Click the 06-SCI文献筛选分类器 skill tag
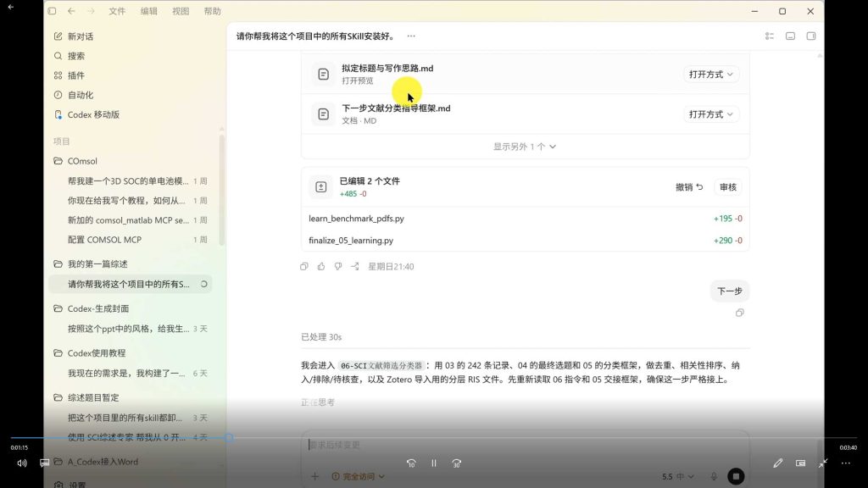 click(381, 366)
